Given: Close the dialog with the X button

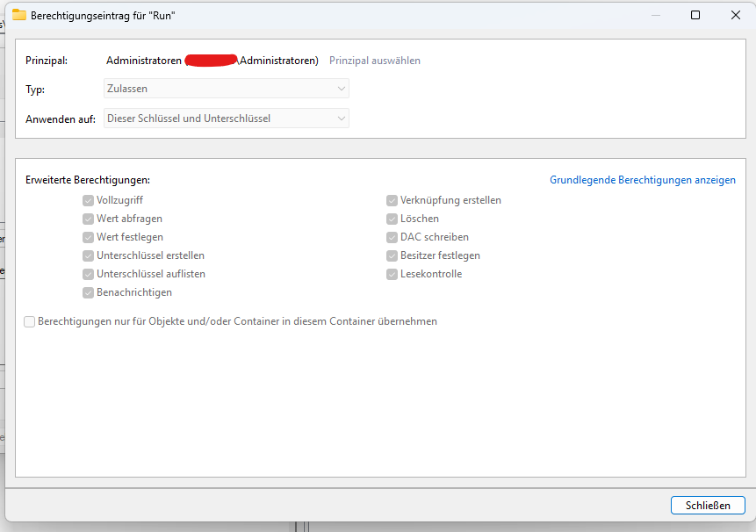Looking at the screenshot, I should 735,15.
